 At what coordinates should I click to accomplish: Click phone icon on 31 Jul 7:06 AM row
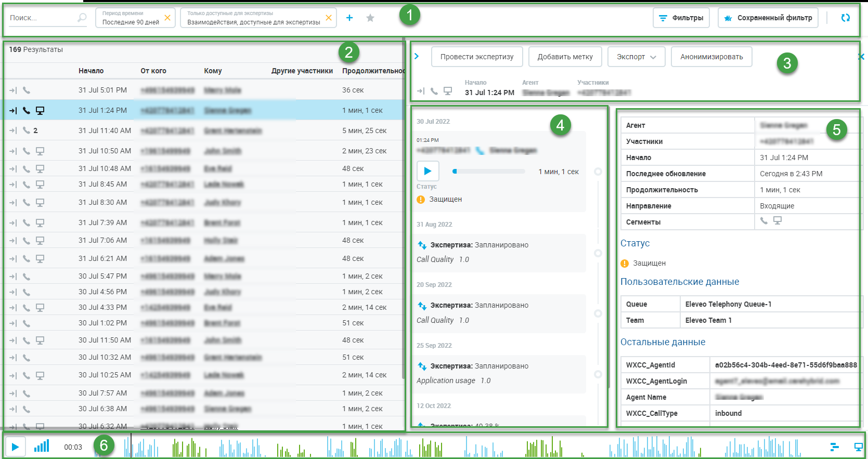(27, 240)
